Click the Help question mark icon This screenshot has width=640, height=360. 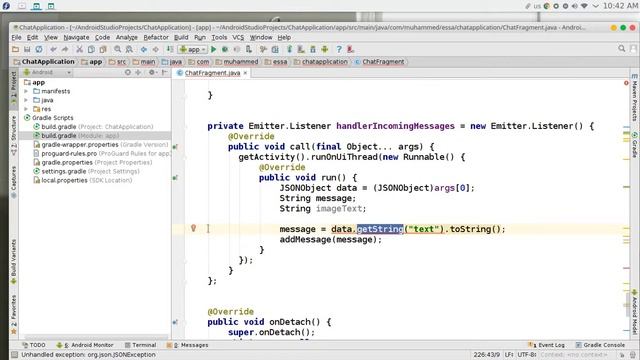[x=339, y=49]
